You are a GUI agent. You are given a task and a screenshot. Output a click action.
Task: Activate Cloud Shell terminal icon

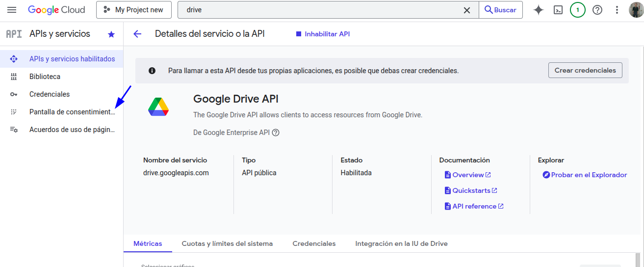coord(558,10)
